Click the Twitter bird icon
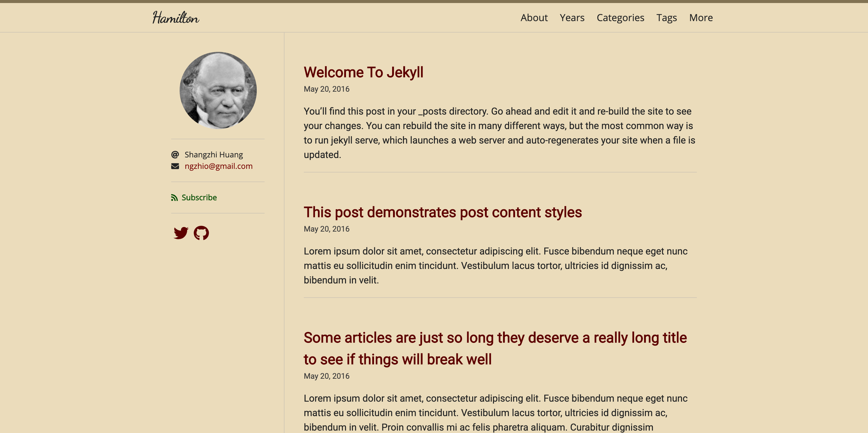 [x=181, y=233]
